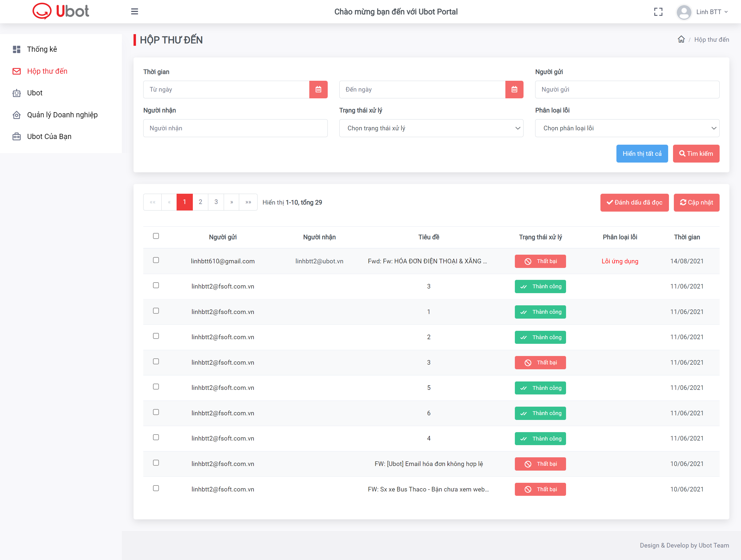Image resolution: width=741 pixels, height=560 pixels.
Task: Open calendar for Từ ngày
Action: [x=318, y=89]
